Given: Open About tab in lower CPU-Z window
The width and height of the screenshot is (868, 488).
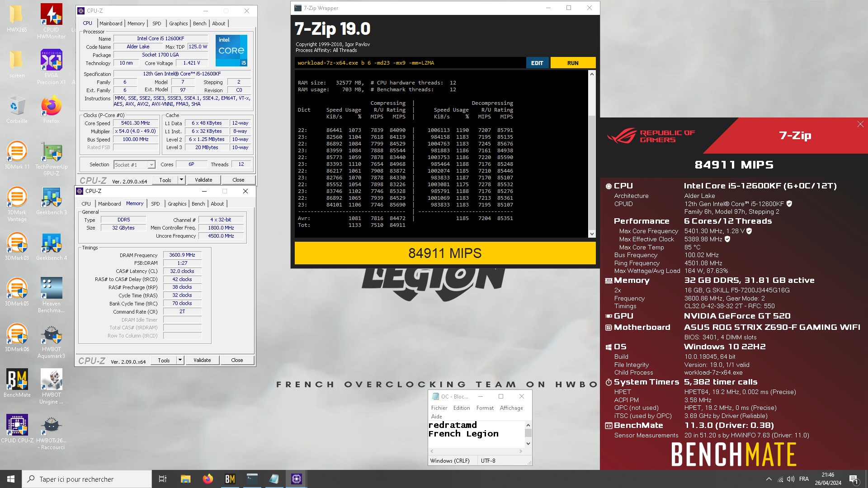Looking at the screenshot, I should [x=217, y=204].
